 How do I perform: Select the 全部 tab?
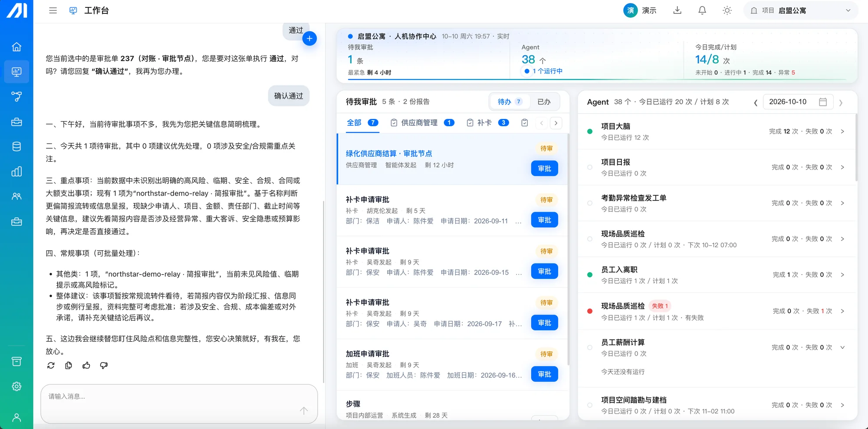[362, 123]
